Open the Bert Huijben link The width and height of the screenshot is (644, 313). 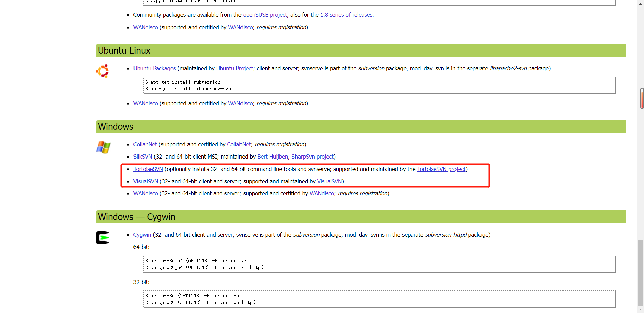[273, 156]
